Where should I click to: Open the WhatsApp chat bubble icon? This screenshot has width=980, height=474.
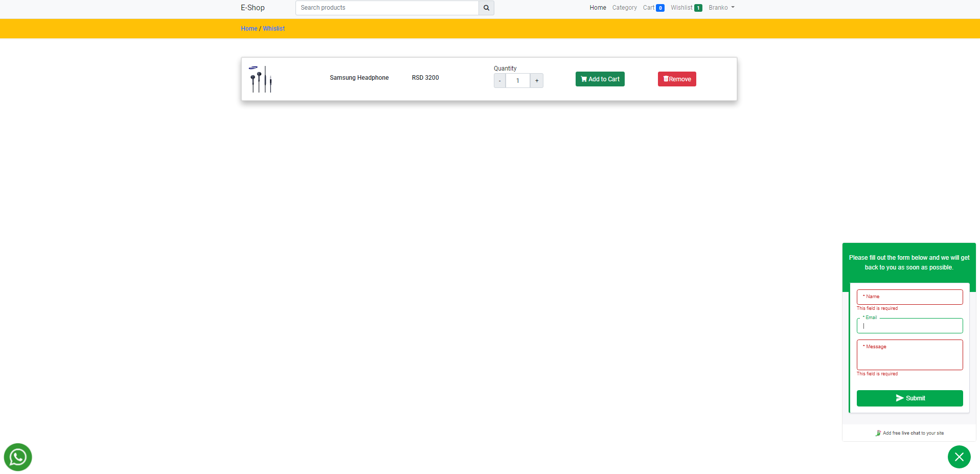[x=17, y=457]
